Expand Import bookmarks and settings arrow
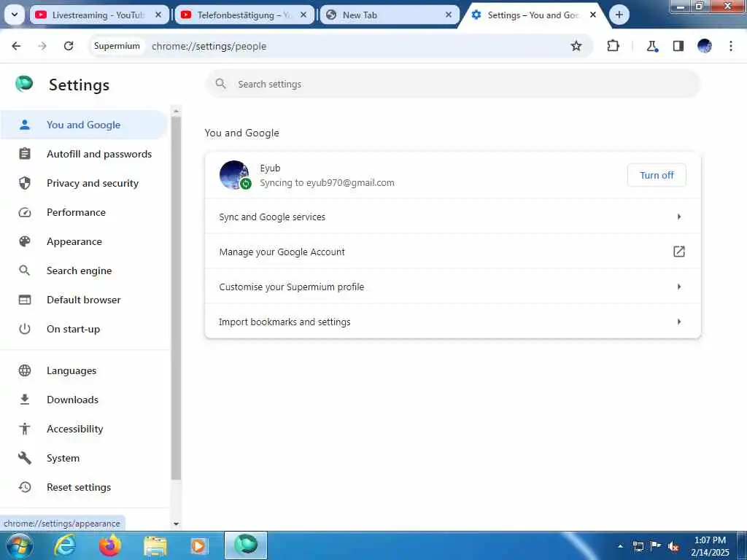 [679, 322]
